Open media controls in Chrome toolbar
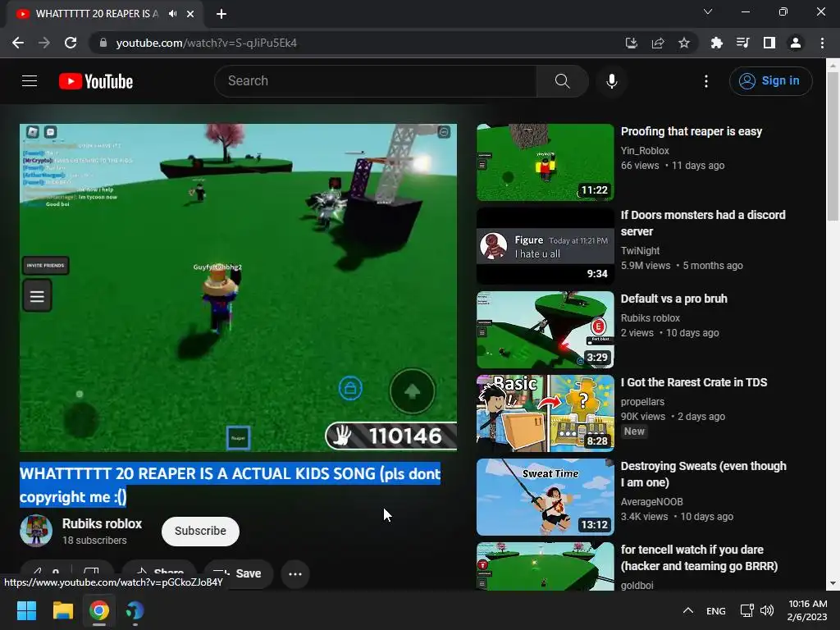The image size is (840, 630). click(743, 43)
